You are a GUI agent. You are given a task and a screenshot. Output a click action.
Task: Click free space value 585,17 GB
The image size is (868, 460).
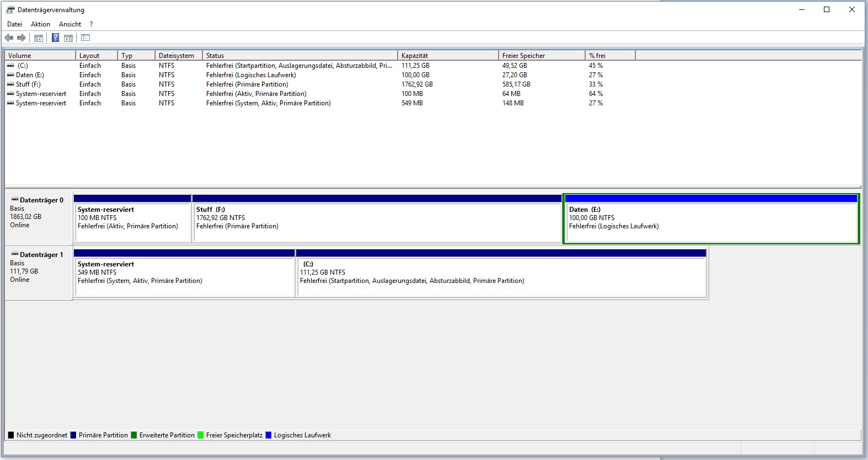[x=516, y=84]
